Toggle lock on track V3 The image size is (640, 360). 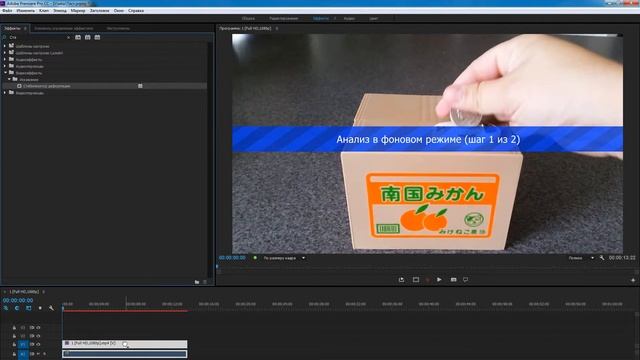click(x=14, y=328)
